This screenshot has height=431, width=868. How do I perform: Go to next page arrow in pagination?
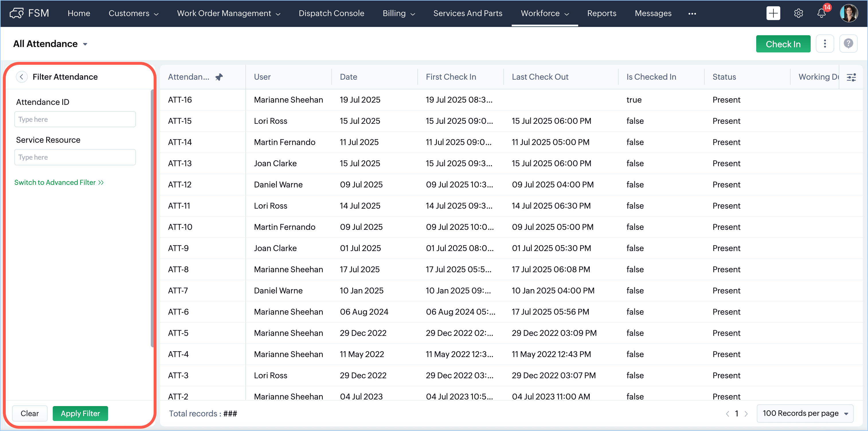coord(746,414)
